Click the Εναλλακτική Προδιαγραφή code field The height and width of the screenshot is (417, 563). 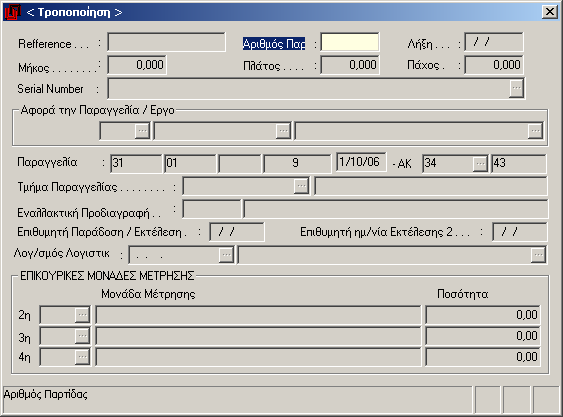pyautogui.click(x=212, y=209)
